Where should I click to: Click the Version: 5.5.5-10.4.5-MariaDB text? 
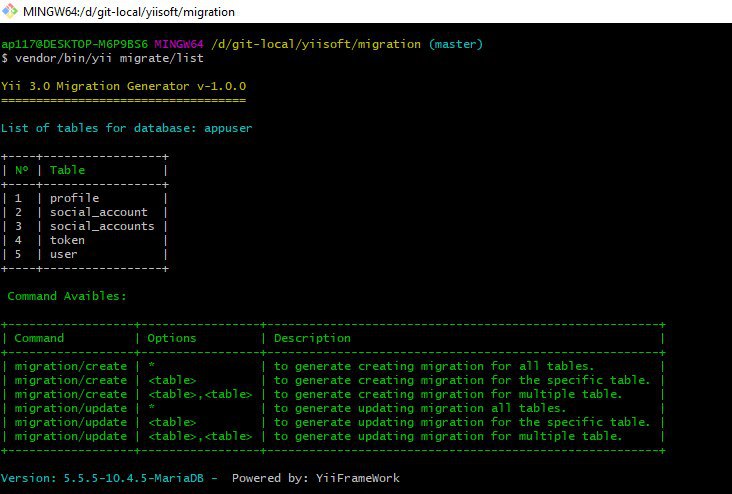tap(102, 478)
